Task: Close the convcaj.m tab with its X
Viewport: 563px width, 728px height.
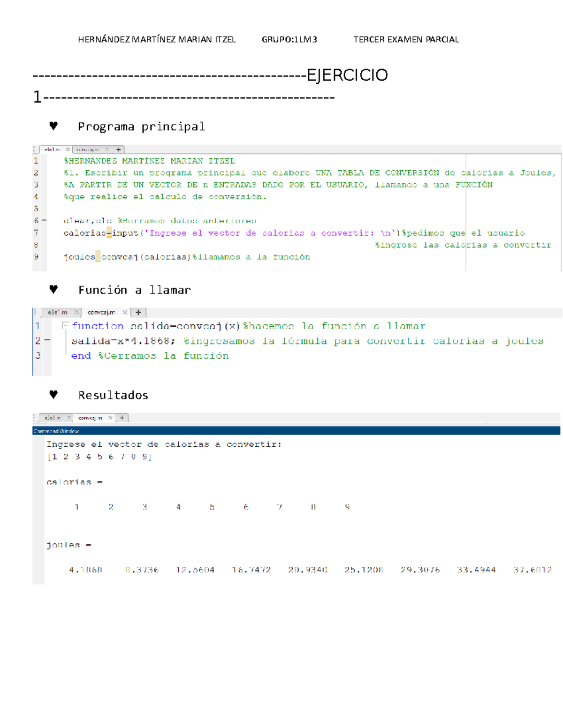Action: (x=108, y=149)
